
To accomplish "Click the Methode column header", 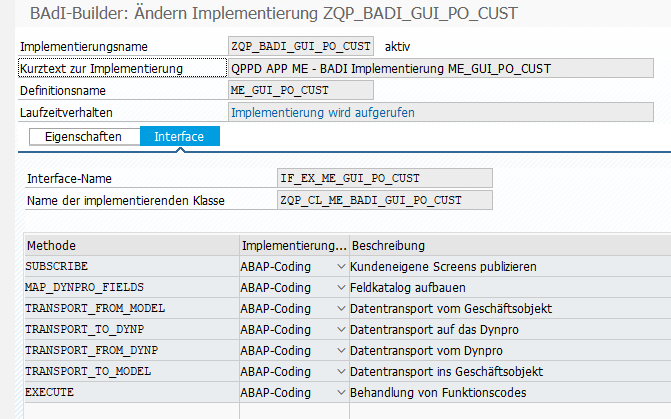I will (x=130, y=246).
